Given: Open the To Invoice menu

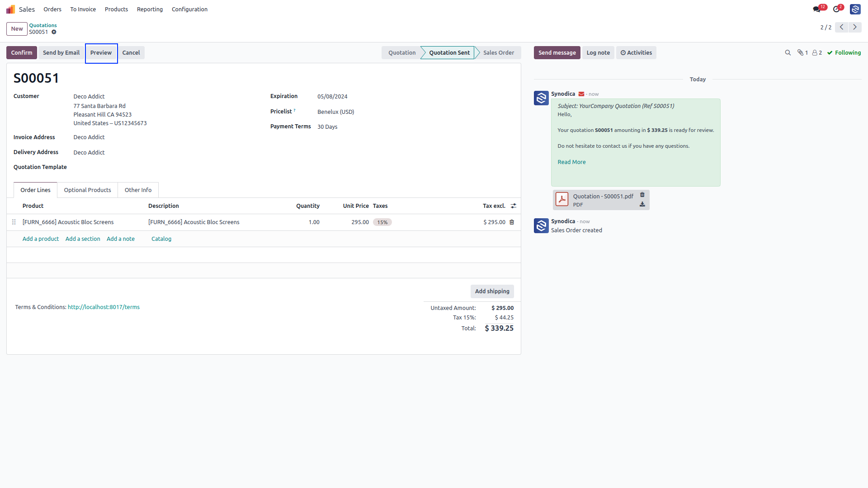Looking at the screenshot, I should point(83,9).
